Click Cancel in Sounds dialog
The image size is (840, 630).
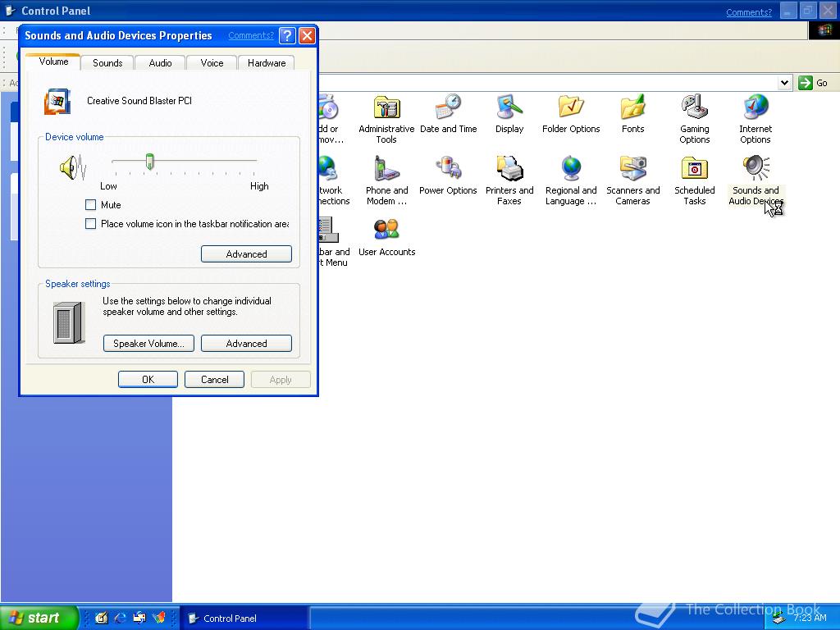click(214, 379)
